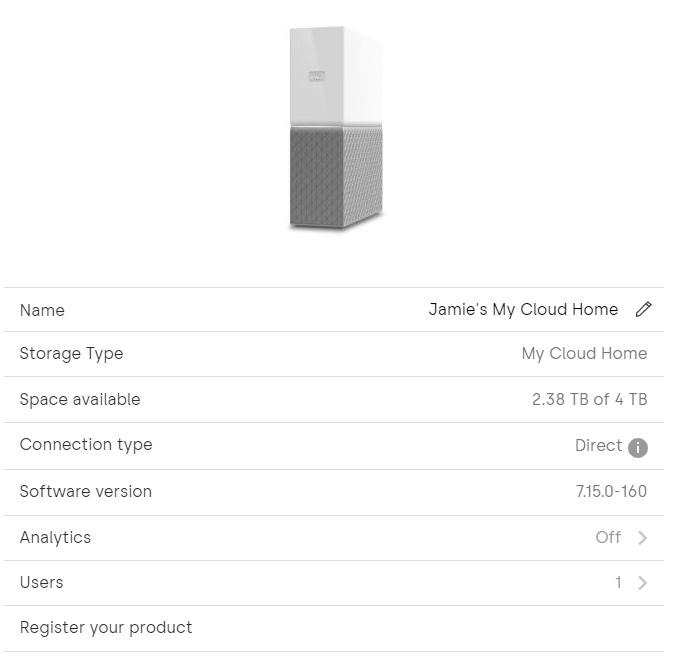Image resolution: width=690 pixels, height=667 pixels.
Task: Click the Space available label
Action: coord(80,399)
